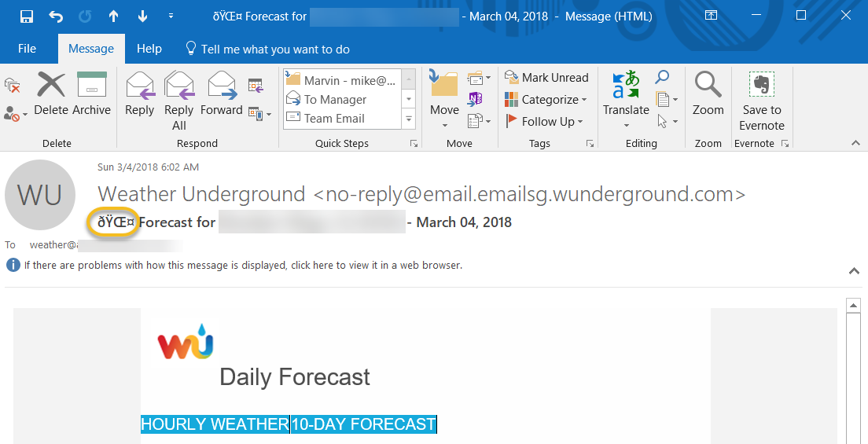Screen dimensions: 868x444
Task: Forward this Weather Underground email
Action: (x=222, y=85)
